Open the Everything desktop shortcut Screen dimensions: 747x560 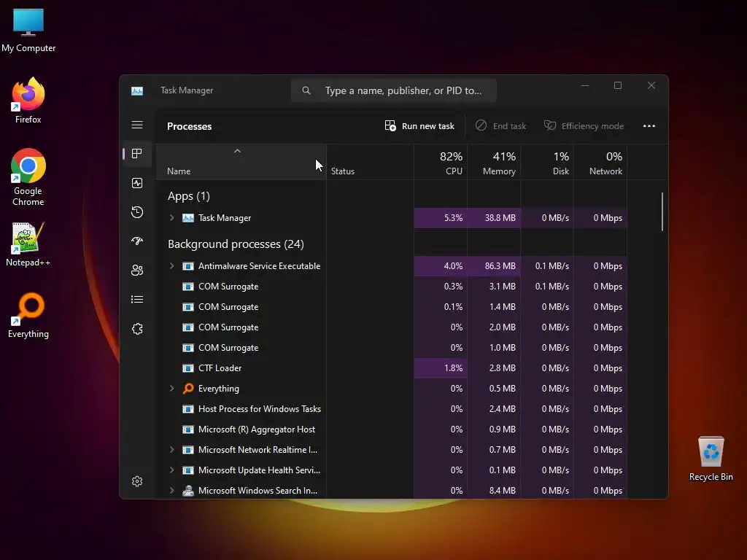coord(28,316)
